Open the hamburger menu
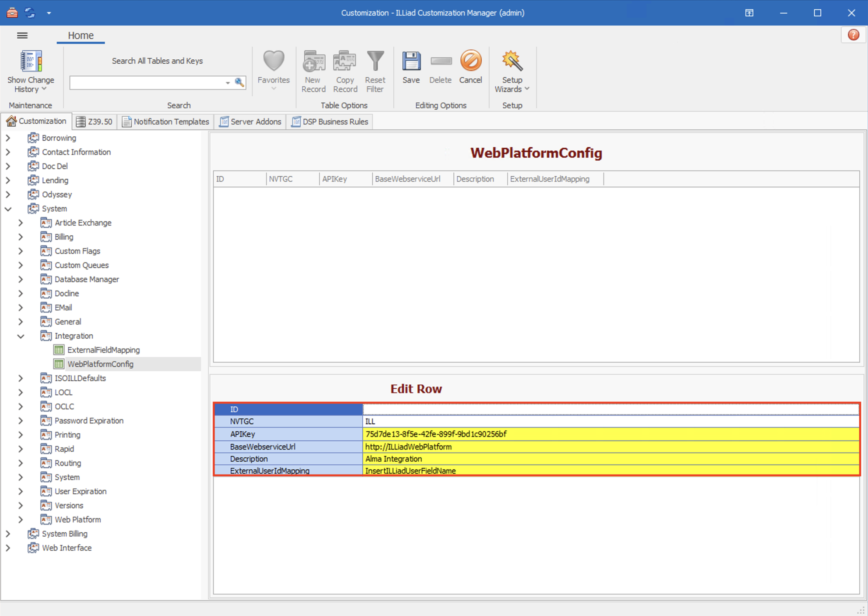The width and height of the screenshot is (868, 616). pyautogui.click(x=22, y=35)
